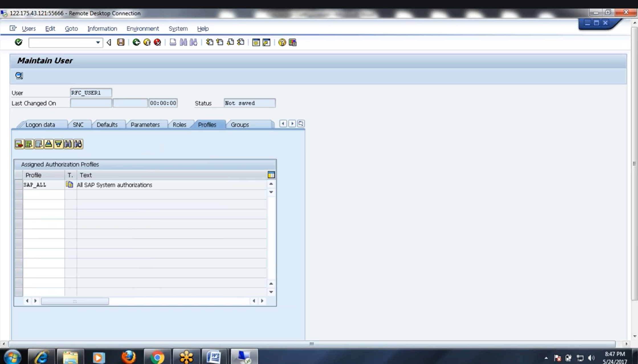Screen dimensions: 638x364
Task: Open the Users menu
Action: 29,28
